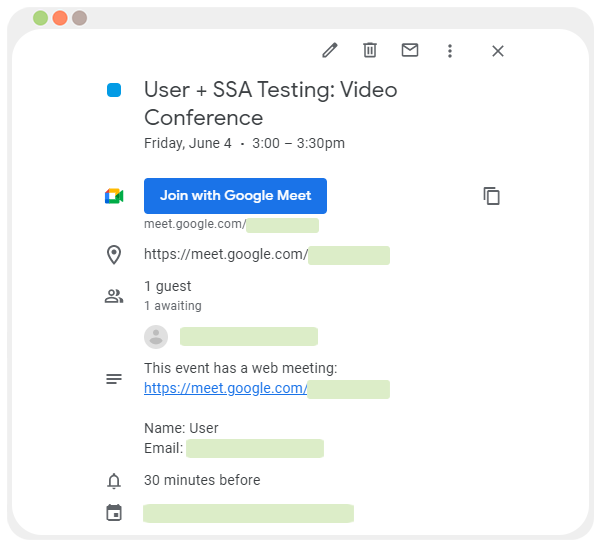Click the Google Meet camera logo
The width and height of the screenshot is (600, 552).
(114, 196)
